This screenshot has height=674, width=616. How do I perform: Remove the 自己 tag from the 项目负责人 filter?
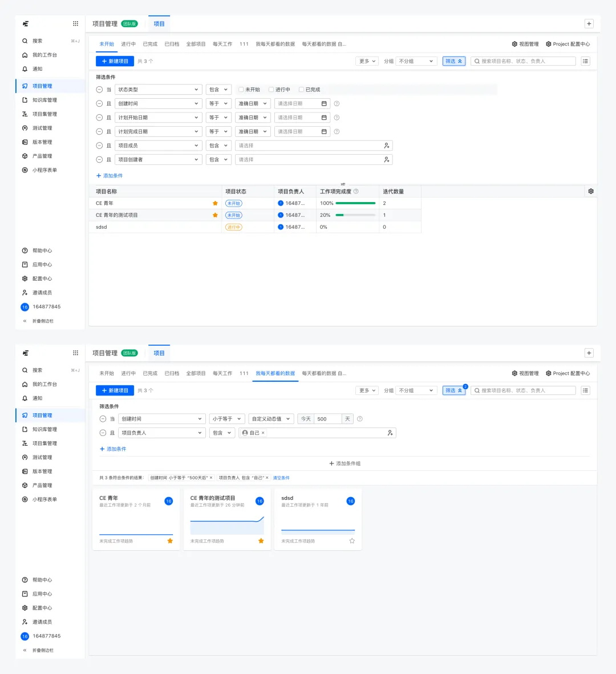tap(263, 433)
